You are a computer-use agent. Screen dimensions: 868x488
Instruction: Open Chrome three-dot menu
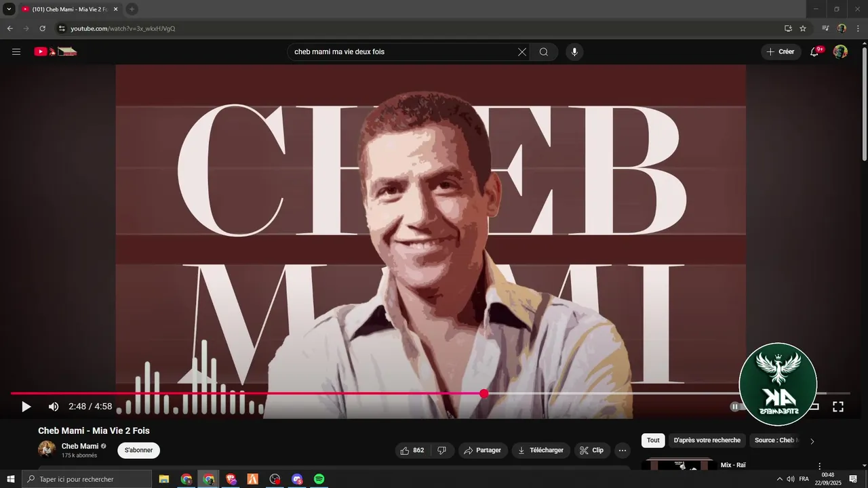(x=857, y=28)
